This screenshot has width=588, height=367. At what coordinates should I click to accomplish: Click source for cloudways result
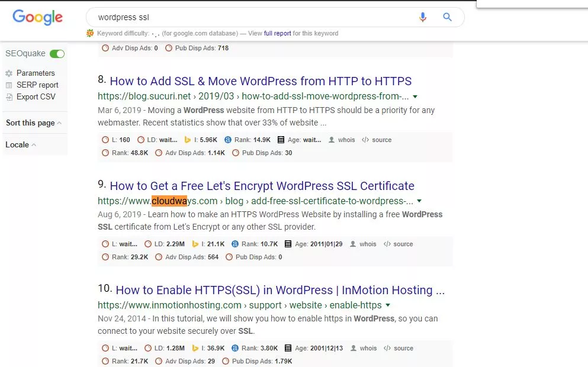point(403,244)
